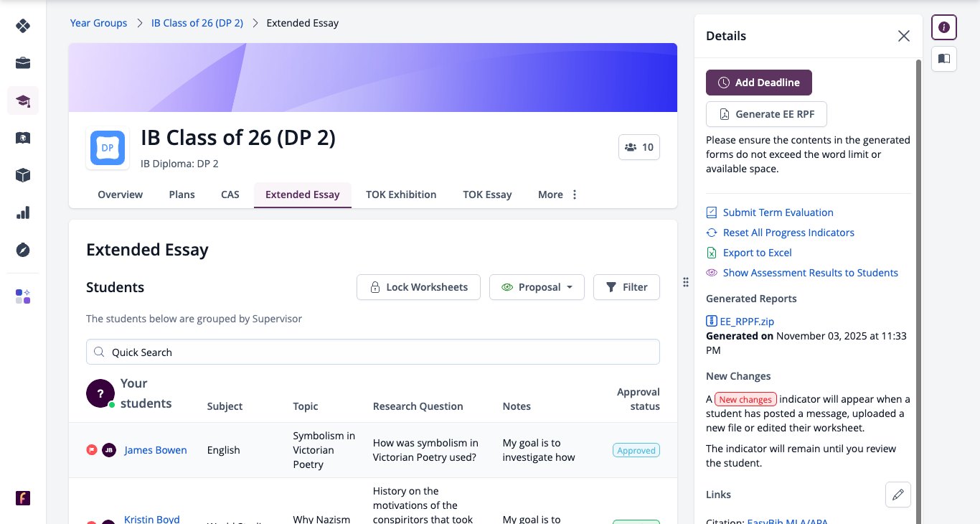Click the Add Deadline button
This screenshot has width=980, height=524.
tap(759, 83)
